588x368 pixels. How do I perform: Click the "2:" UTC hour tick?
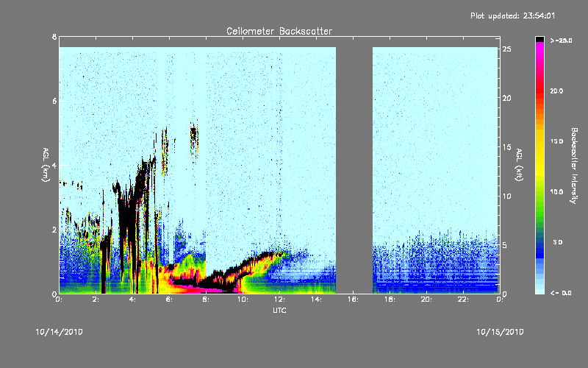pyautogui.click(x=96, y=300)
